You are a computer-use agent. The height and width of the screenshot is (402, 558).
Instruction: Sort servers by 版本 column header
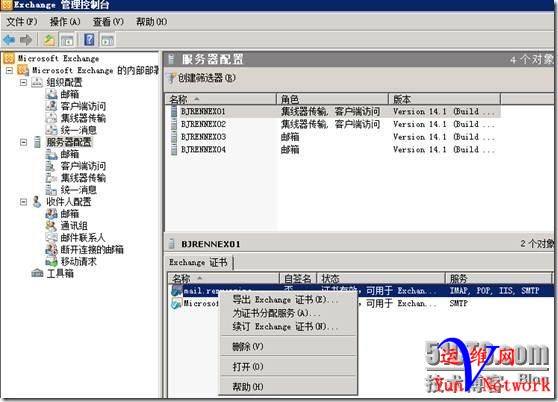tap(444, 99)
